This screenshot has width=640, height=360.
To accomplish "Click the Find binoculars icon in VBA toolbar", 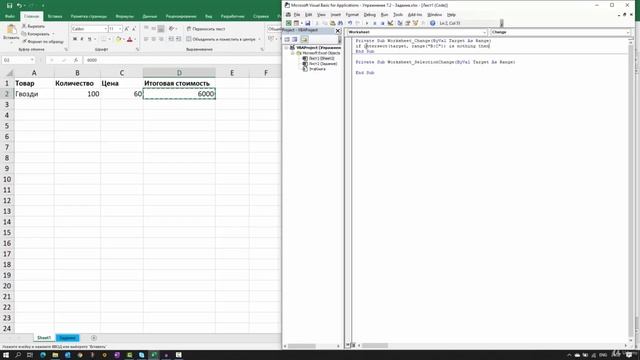I will tap(340, 23).
